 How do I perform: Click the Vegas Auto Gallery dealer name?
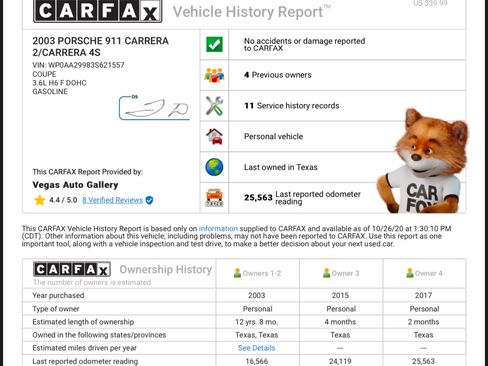75,185
